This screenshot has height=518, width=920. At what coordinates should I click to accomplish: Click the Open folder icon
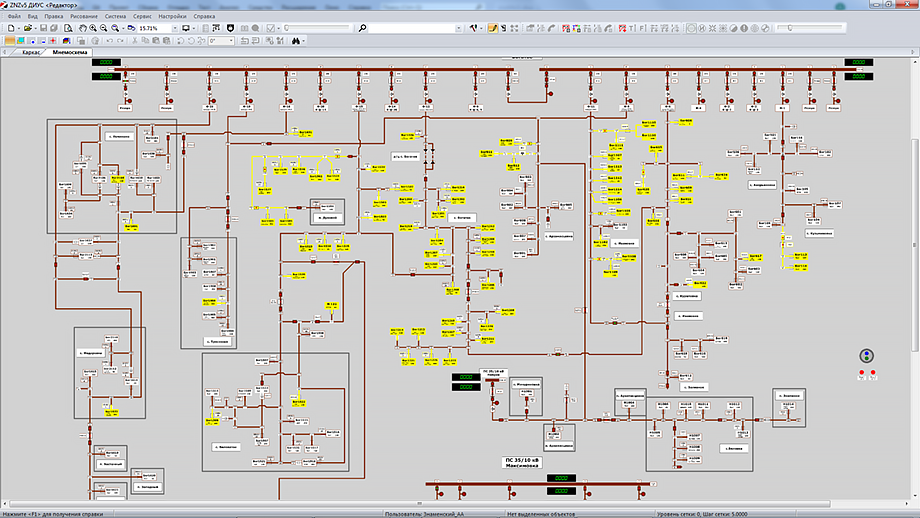point(29,29)
